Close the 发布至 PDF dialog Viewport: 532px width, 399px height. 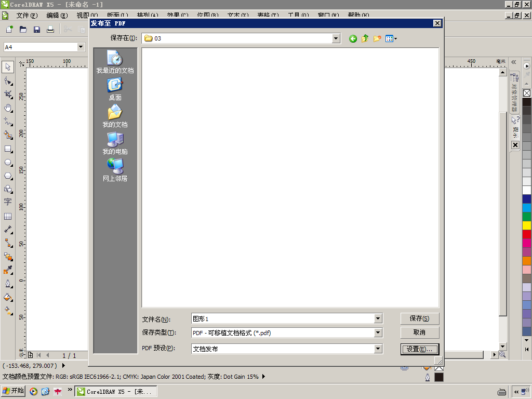pos(437,23)
